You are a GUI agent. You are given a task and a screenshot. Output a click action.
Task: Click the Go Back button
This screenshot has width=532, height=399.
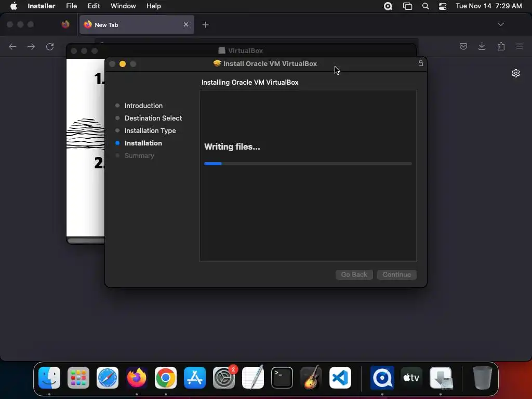click(x=354, y=274)
